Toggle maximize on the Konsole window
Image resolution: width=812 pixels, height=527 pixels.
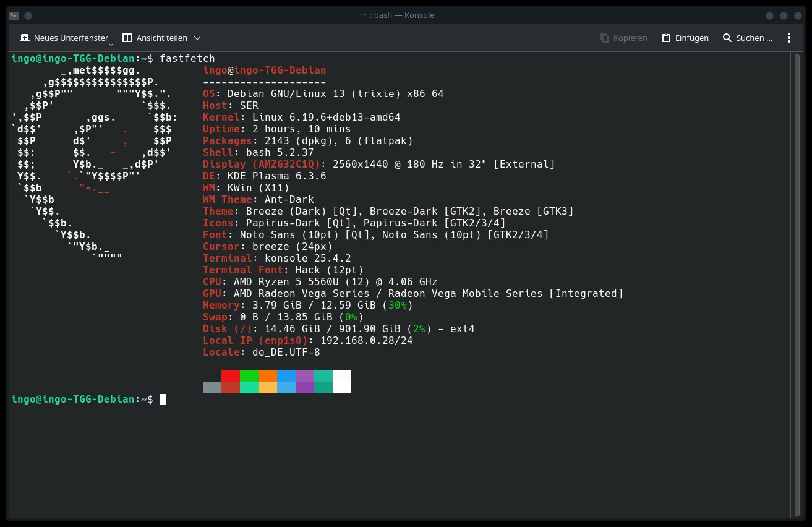(784, 15)
